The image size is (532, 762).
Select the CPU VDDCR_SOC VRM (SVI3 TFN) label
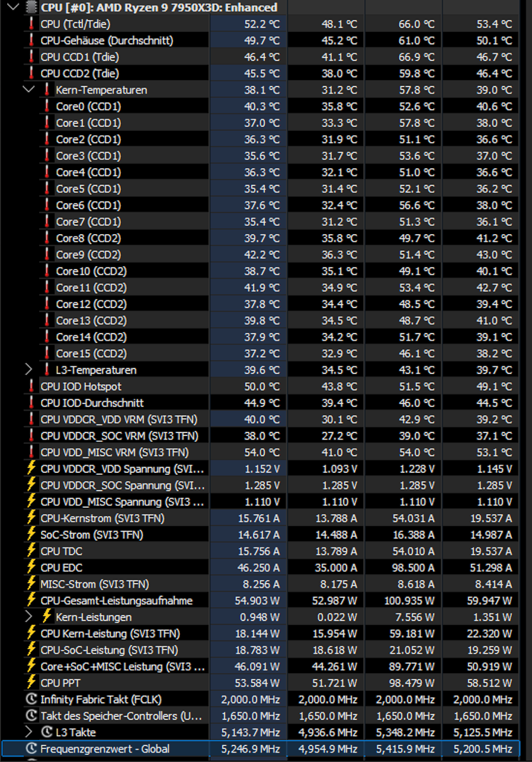119,436
